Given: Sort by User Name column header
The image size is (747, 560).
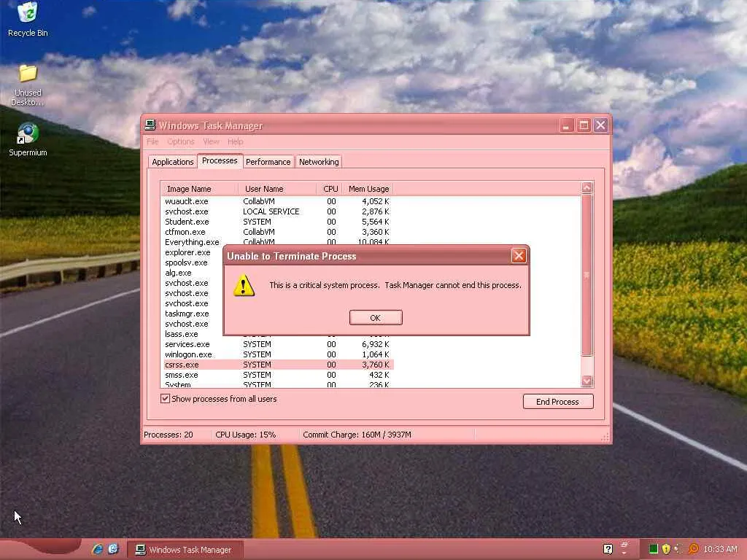Looking at the screenshot, I should point(276,189).
